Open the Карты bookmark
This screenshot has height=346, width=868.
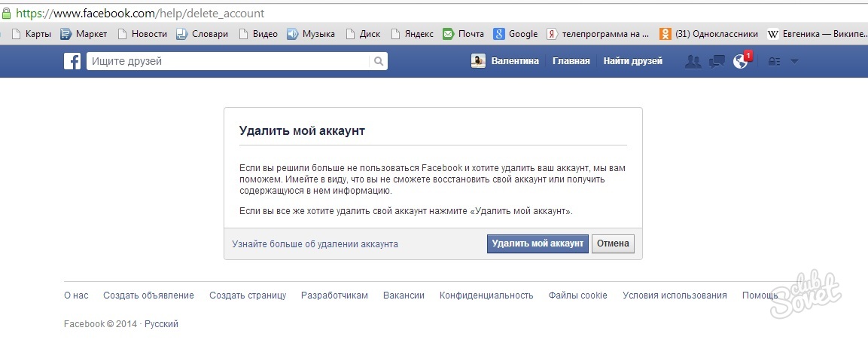click(32, 34)
